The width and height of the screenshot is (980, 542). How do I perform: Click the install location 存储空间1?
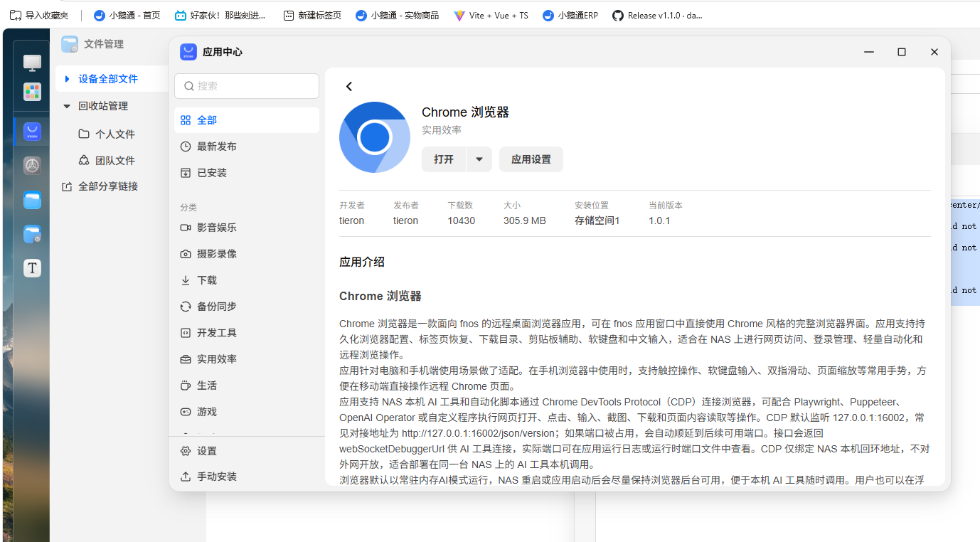pyautogui.click(x=597, y=220)
